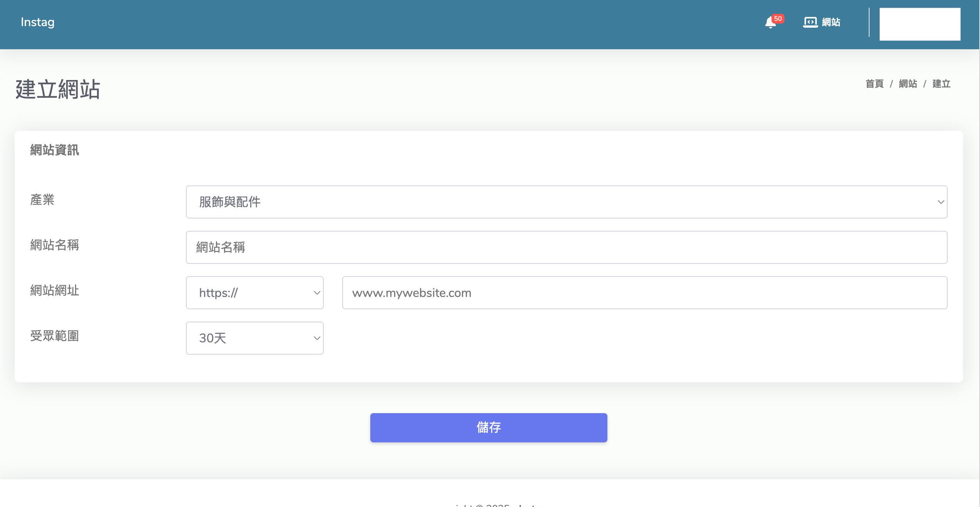The height and width of the screenshot is (507, 980).
Task: Click the 建立網站 page title
Action: point(58,89)
